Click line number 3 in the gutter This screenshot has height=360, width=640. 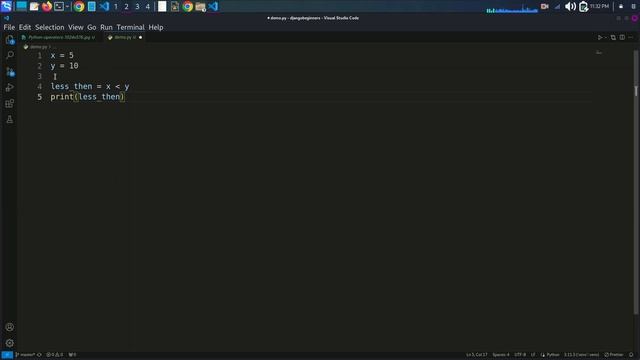[40, 76]
